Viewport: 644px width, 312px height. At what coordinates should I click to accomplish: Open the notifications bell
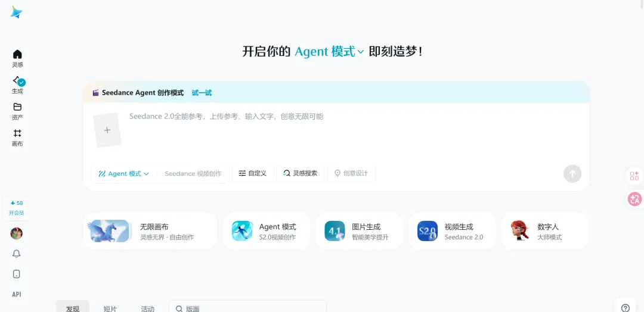17,254
